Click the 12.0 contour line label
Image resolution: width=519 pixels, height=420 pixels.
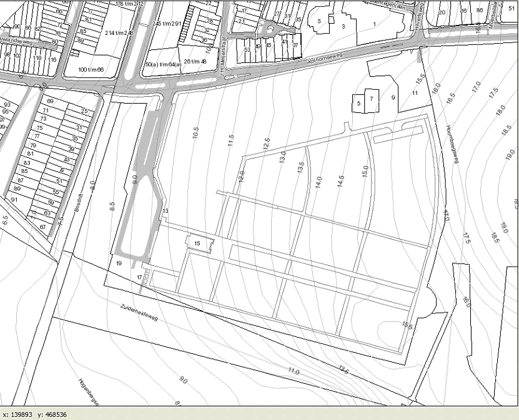click(x=242, y=177)
